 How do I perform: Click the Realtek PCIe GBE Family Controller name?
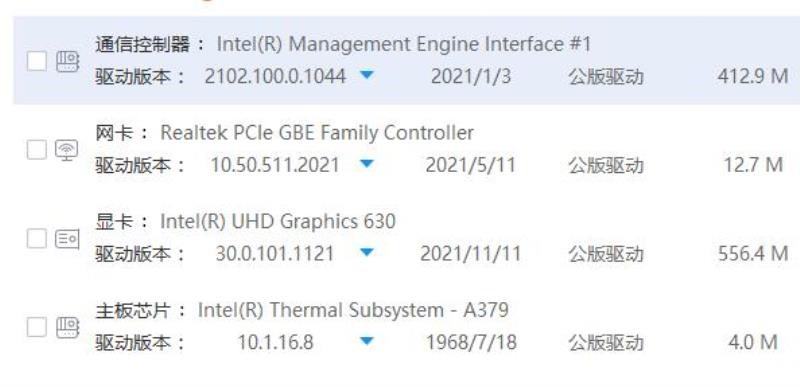317,133
